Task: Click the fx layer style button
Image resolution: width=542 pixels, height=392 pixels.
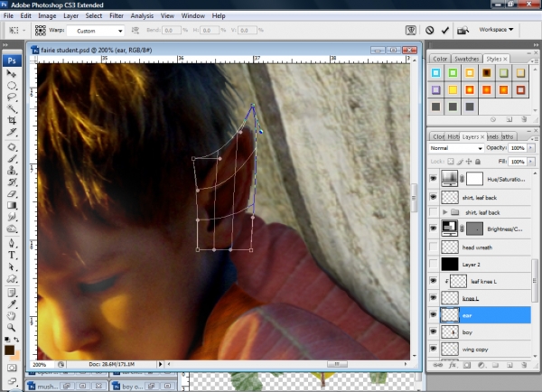Action: pyautogui.click(x=452, y=365)
